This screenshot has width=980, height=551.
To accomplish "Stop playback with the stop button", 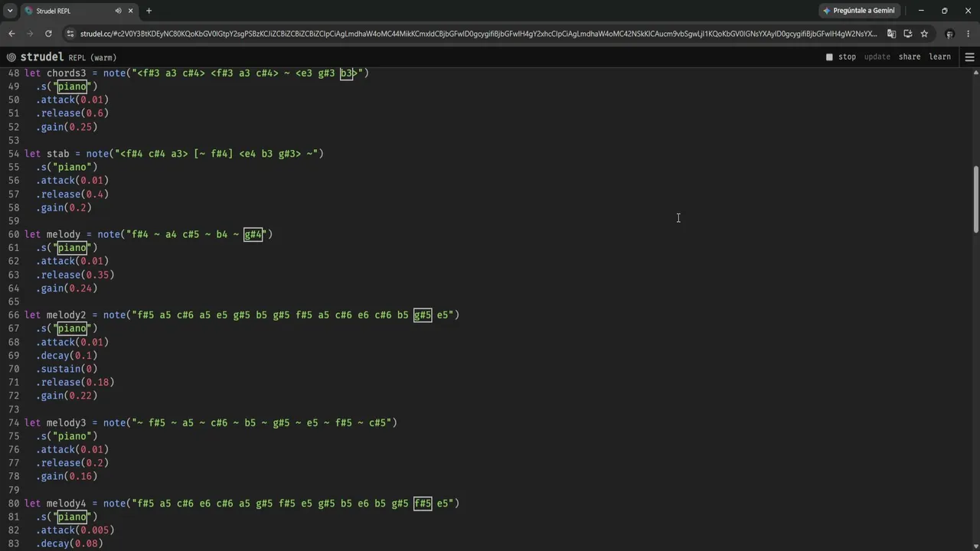I will pyautogui.click(x=841, y=57).
